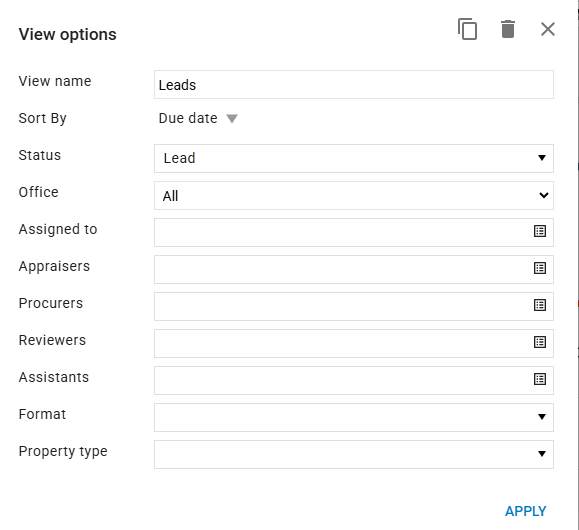Duplicate this view with copy icon
579x530 pixels.
coord(467,29)
